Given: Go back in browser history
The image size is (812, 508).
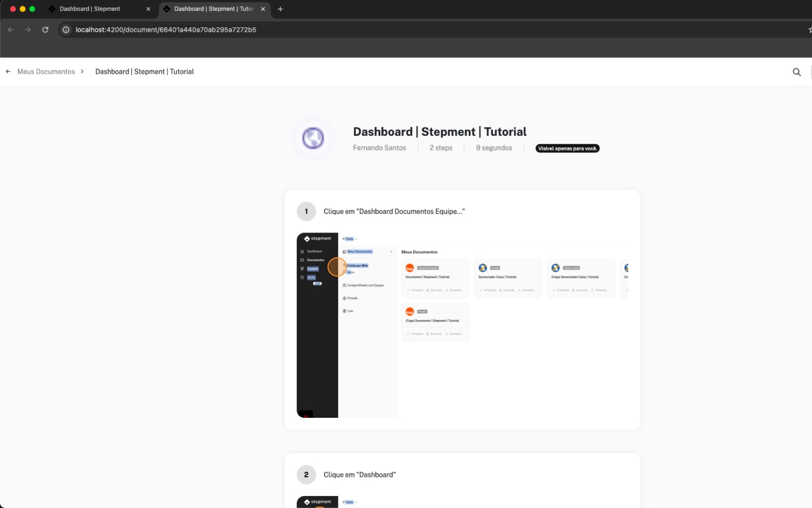Looking at the screenshot, I should [11, 30].
